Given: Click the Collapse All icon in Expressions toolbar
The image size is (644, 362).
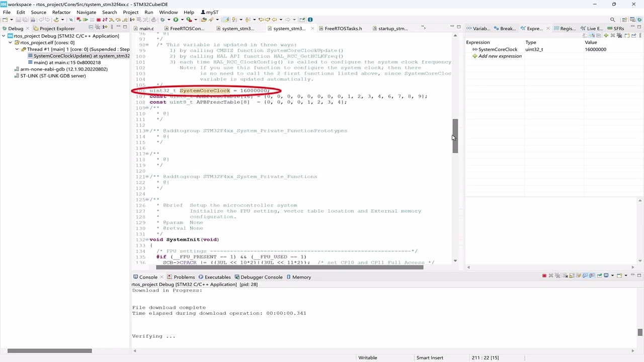Looking at the screenshot, I should (x=598, y=35).
